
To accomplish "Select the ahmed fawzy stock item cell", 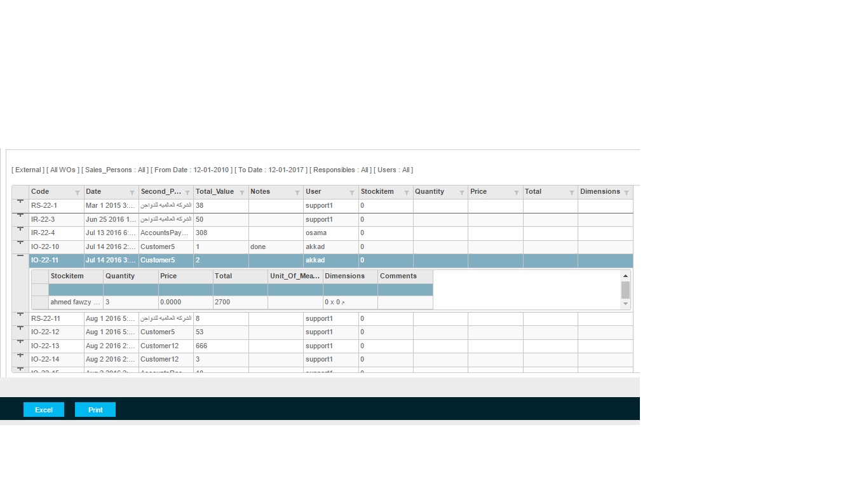I will (x=76, y=302).
